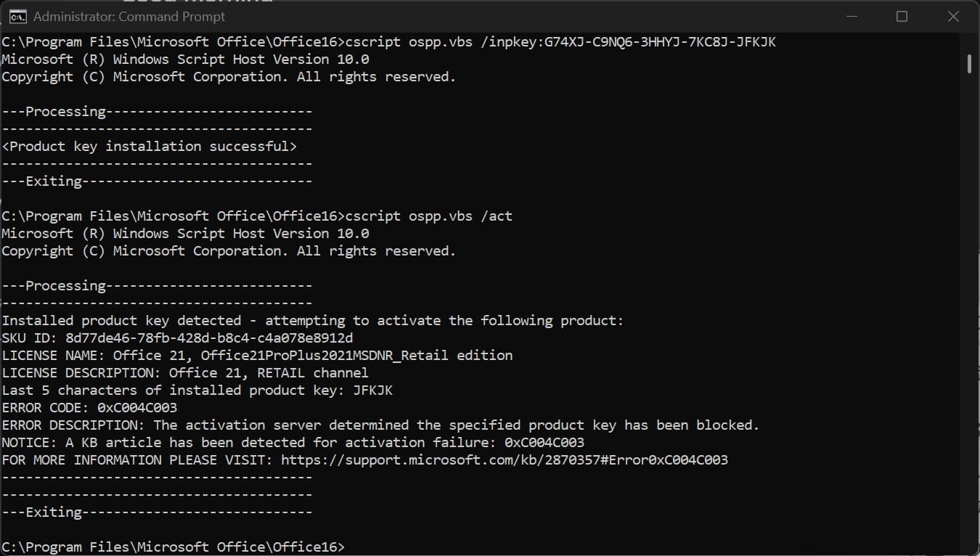
Task: Click the "cscript ospp.vbs /act" command text
Action: [429, 216]
